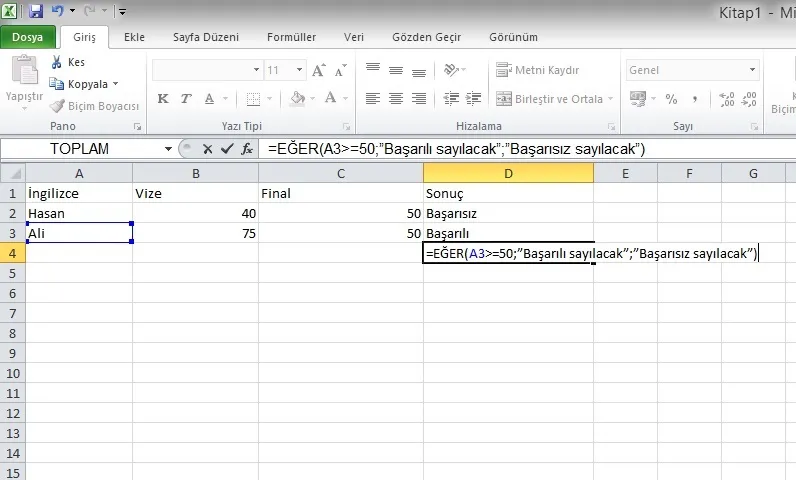Click the Save icon in quick access toolbar
The height and width of the screenshot is (480, 796).
[36, 12]
